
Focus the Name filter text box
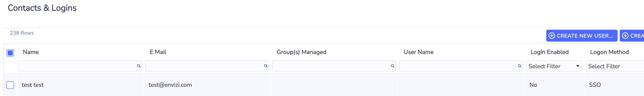80,66
